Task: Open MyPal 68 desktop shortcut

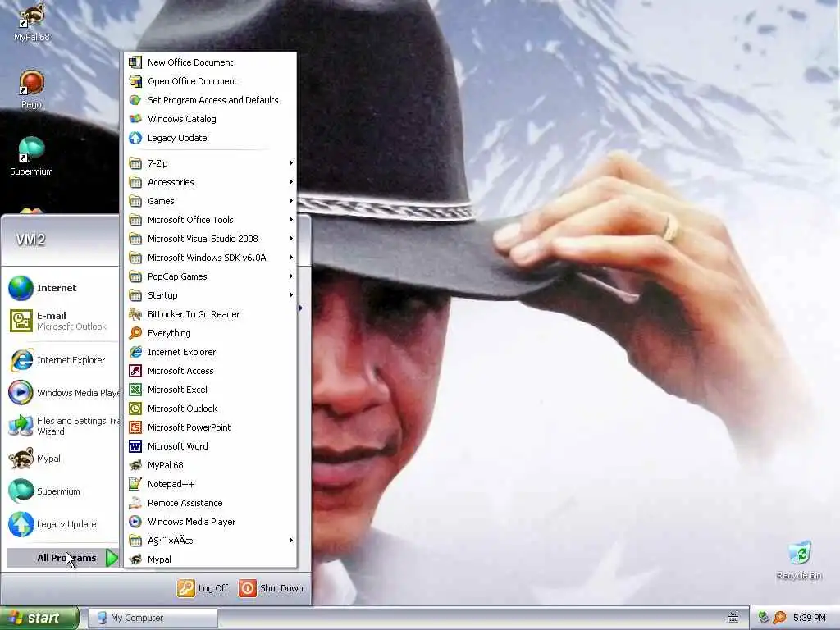Action: (x=31, y=21)
